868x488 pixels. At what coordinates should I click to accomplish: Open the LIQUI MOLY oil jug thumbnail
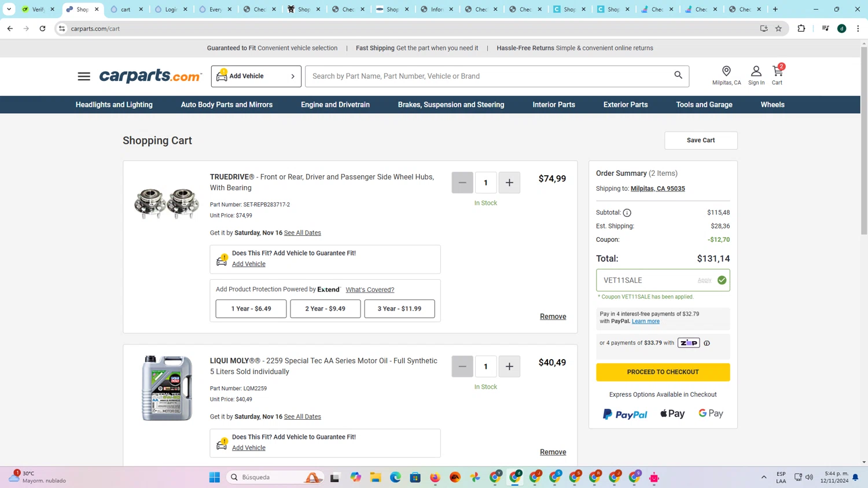[167, 388]
